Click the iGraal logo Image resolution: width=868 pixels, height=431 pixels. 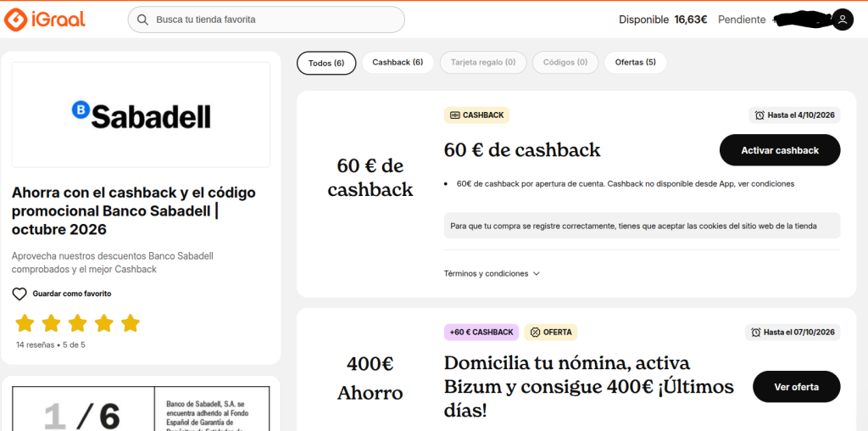(45, 20)
